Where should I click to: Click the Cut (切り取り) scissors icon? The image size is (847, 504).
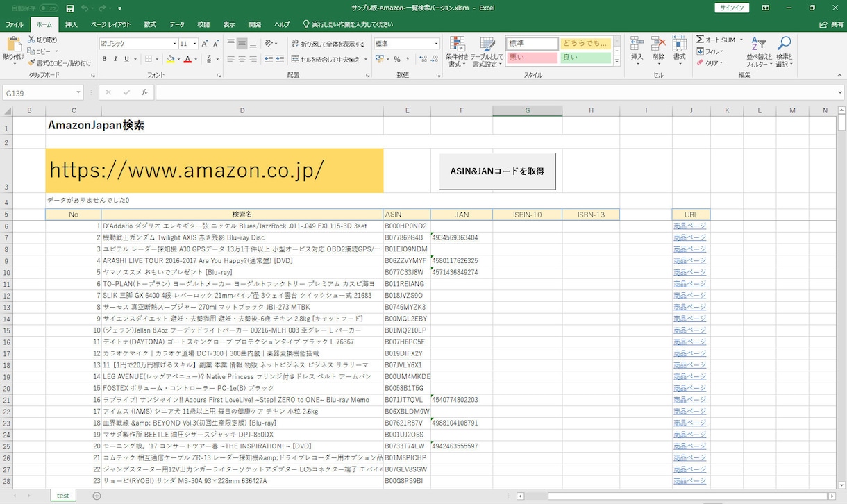(32, 40)
